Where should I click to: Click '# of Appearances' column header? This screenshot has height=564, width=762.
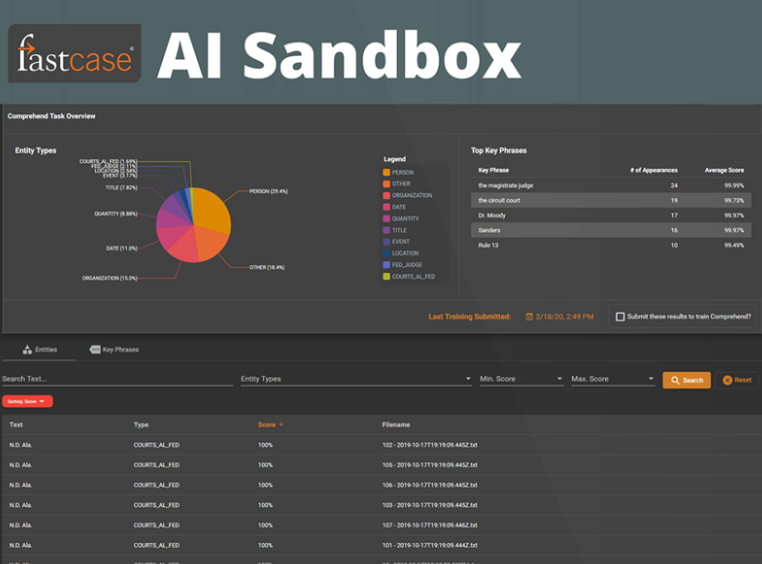pos(654,170)
